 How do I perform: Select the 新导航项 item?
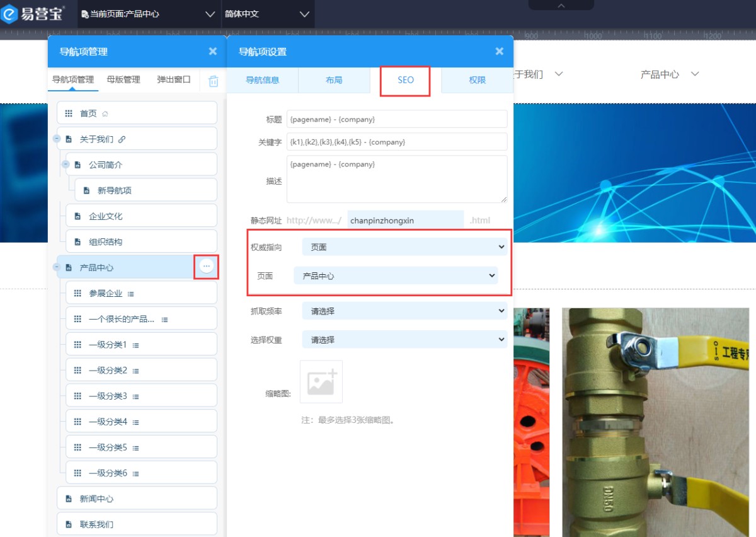click(x=146, y=190)
